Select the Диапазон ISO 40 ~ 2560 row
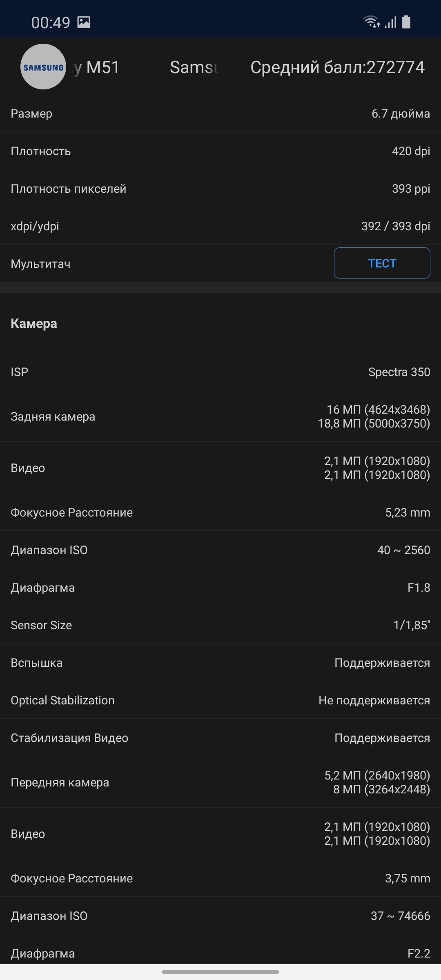Viewport: 441px width, 980px height. coord(220,550)
